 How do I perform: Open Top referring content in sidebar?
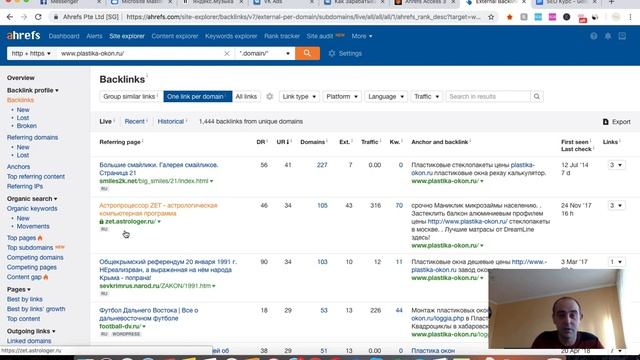[x=36, y=177]
